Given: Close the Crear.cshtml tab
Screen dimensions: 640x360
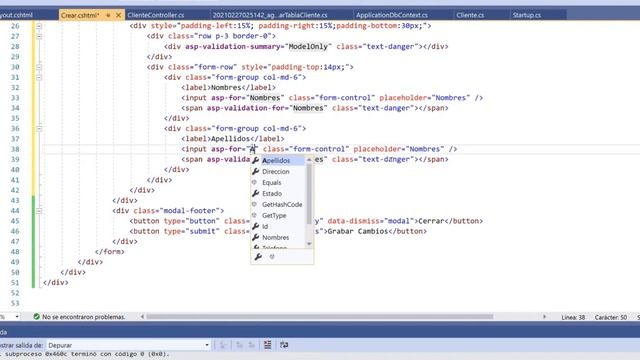Looking at the screenshot, I should click(x=118, y=15).
